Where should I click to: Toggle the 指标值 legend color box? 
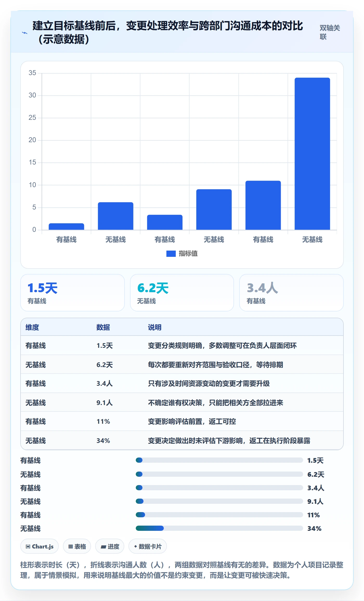click(x=171, y=254)
